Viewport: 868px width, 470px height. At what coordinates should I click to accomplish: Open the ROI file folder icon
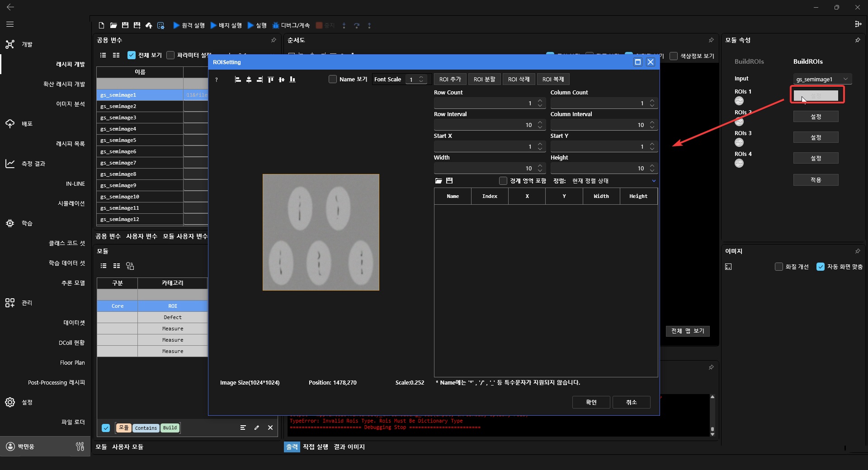438,181
